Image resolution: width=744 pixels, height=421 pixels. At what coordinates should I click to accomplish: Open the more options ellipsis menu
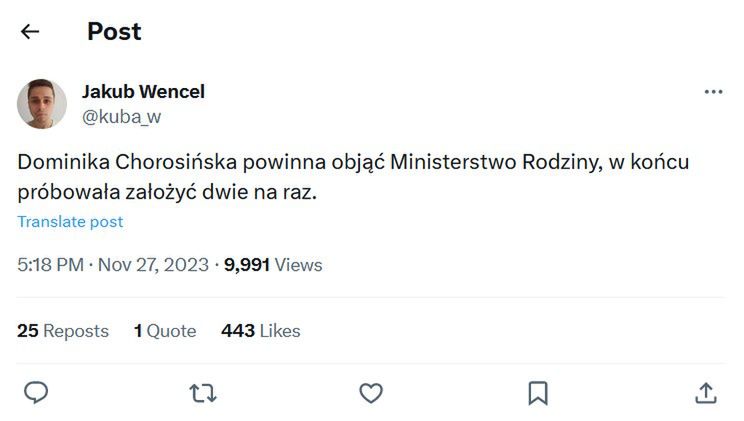[x=713, y=92]
